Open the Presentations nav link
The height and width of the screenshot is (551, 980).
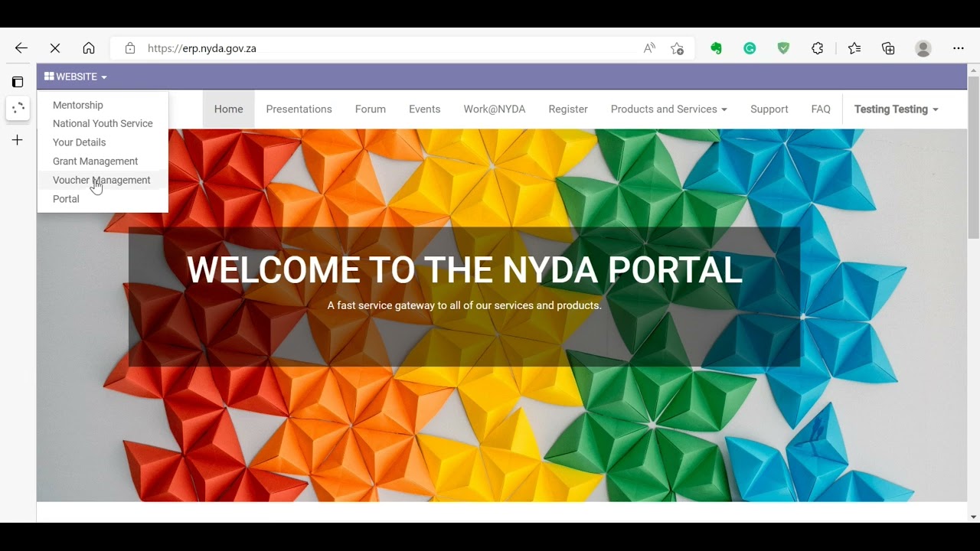pos(299,109)
